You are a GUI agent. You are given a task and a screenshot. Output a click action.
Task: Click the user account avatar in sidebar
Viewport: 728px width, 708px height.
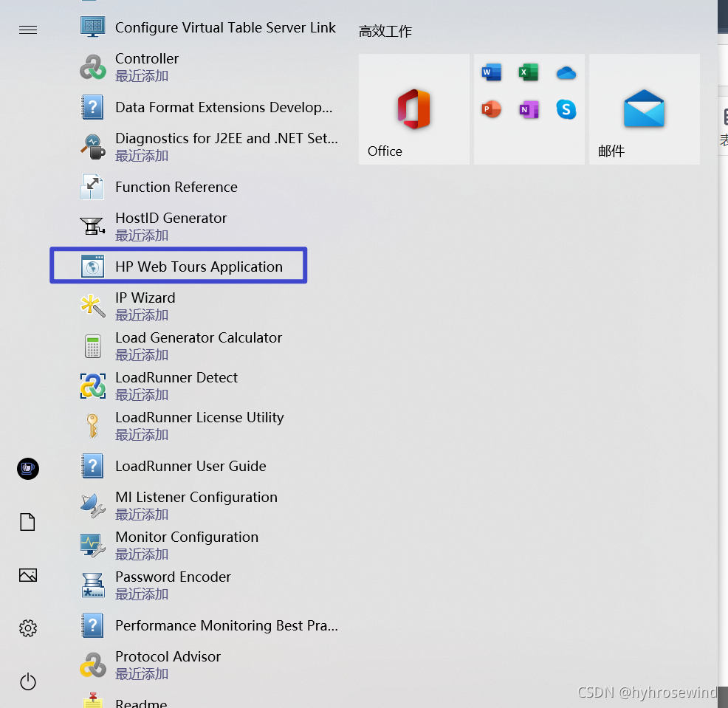point(28,469)
